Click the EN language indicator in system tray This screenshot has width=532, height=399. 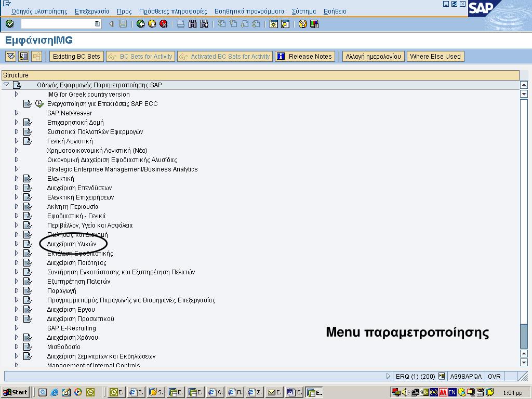[452, 392]
